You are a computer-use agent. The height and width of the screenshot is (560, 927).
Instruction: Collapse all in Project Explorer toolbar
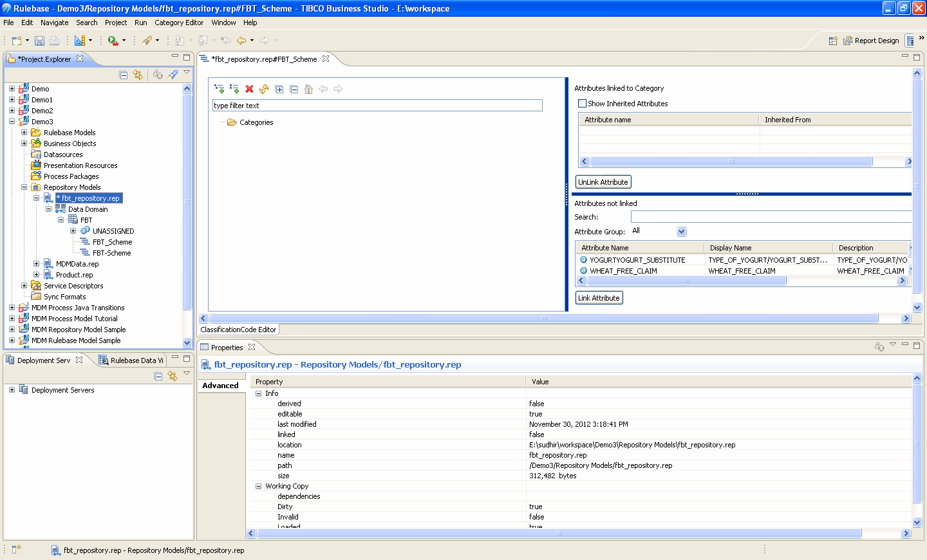[x=124, y=75]
